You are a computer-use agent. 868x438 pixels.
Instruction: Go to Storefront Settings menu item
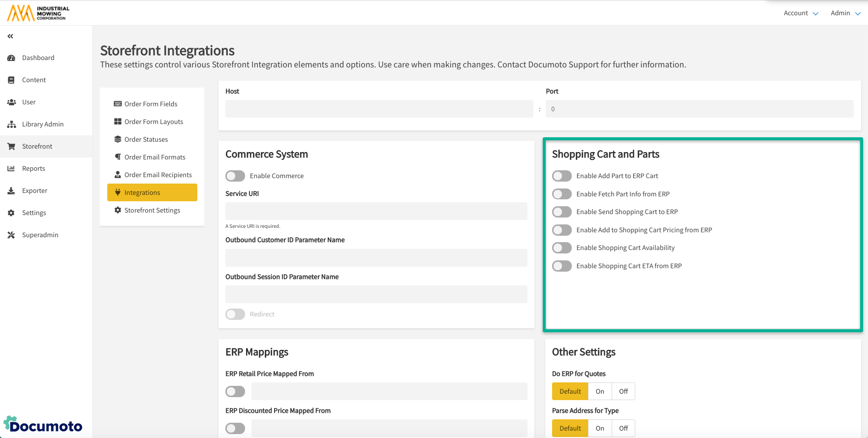[x=152, y=210]
